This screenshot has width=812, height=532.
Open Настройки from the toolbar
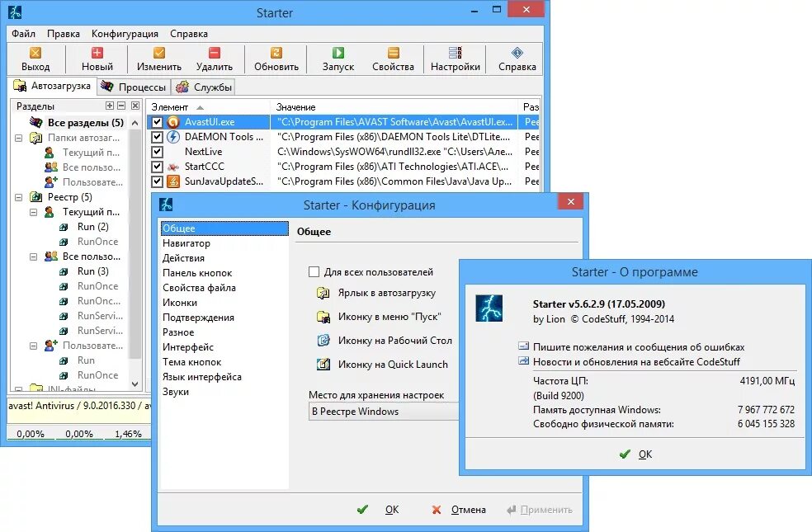(x=456, y=59)
